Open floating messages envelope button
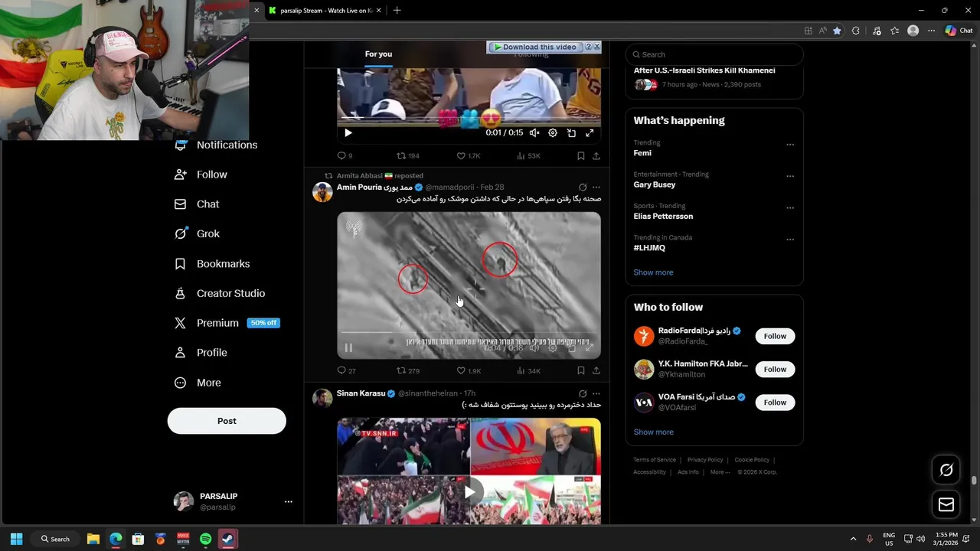 click(x=946, y=504)
